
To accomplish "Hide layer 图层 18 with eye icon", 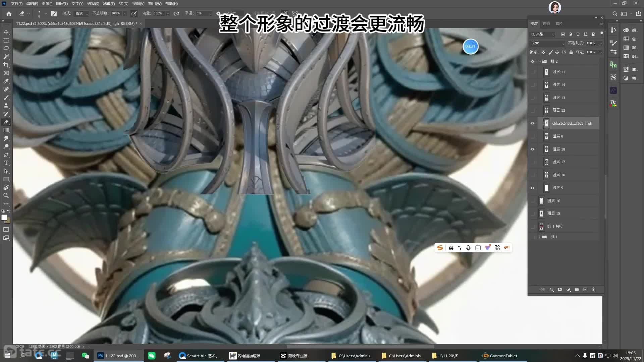I will [532, 149].
